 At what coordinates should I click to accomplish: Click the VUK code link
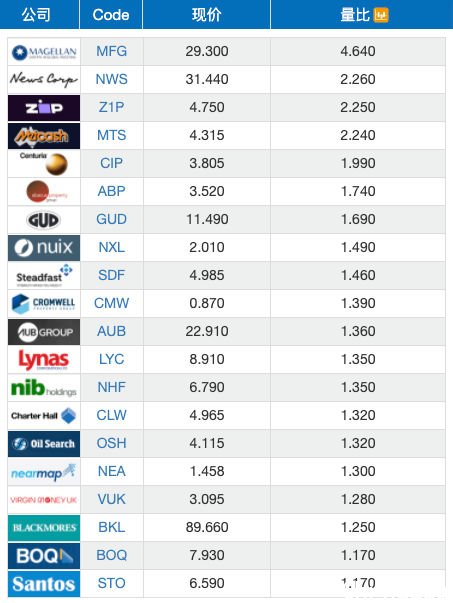click(112, 499)
